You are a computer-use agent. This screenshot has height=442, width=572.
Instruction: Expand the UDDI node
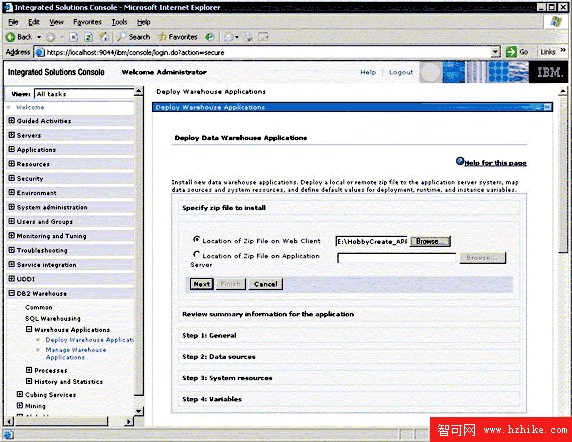pyautogui.click(x=12, y=279)
